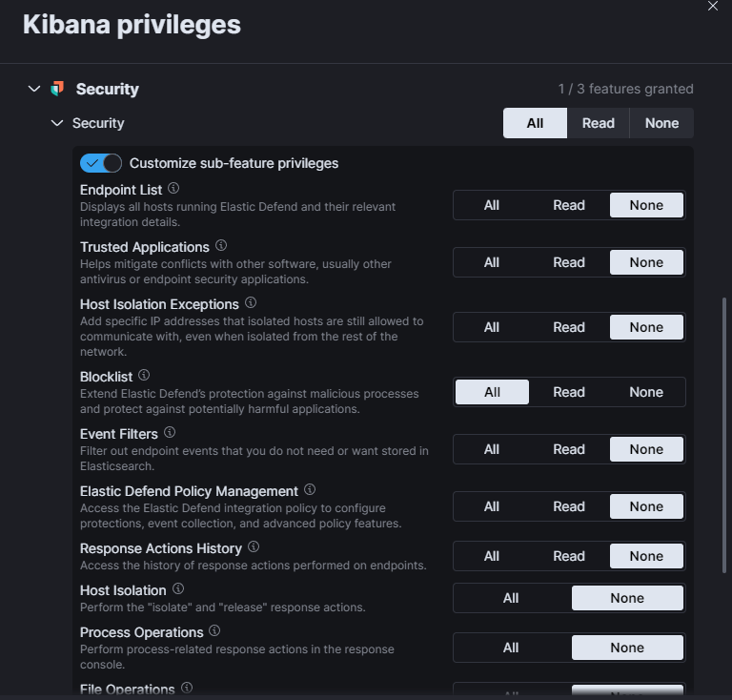Set Blocklist privilege to None
The width and height of the screenshot is (732, 700).
(646, 392)
